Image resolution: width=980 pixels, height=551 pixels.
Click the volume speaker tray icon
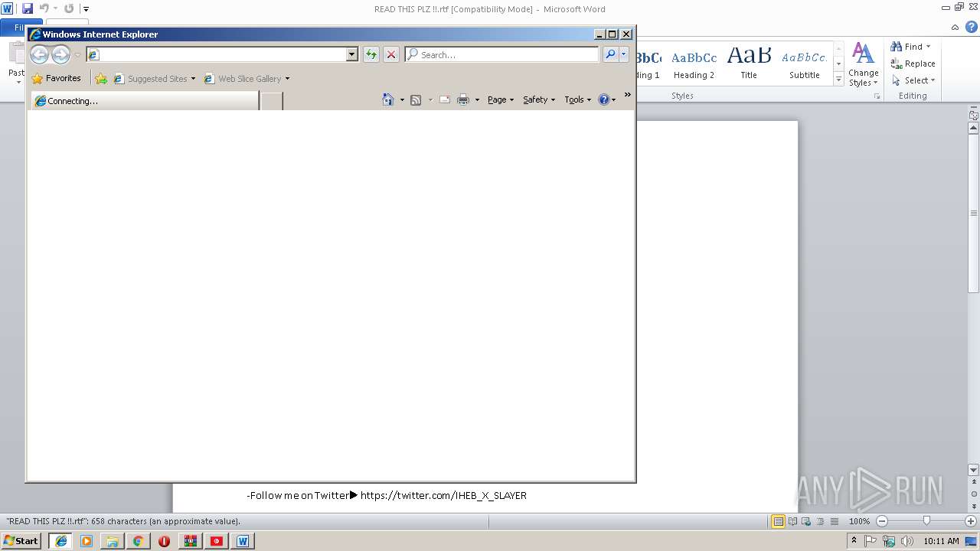point(906,541)
